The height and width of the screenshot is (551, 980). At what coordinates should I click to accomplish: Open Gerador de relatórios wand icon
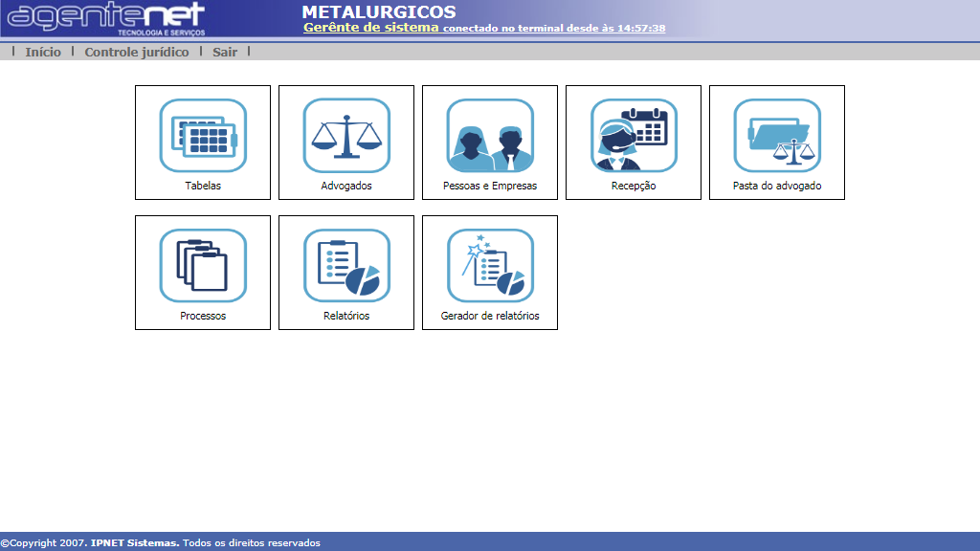[x=490, y=266]
